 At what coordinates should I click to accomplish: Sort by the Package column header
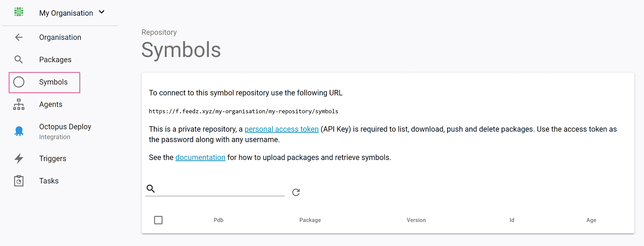coord(310,220)
